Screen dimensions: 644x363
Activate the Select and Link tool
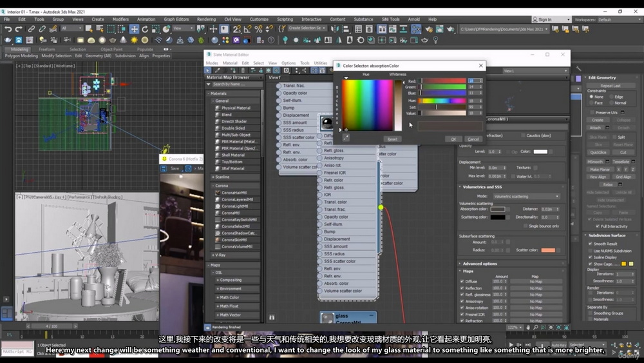tap(31, 29)
